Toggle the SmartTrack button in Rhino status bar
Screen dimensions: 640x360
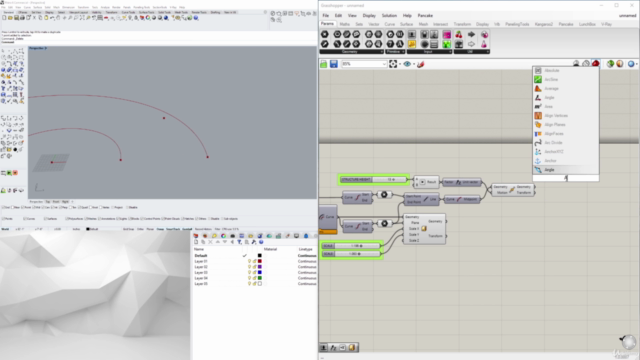click(x=173, y=229)
